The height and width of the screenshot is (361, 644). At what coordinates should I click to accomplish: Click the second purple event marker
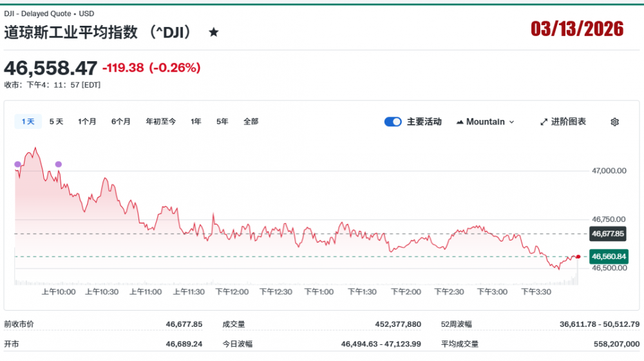click(59, 164)
